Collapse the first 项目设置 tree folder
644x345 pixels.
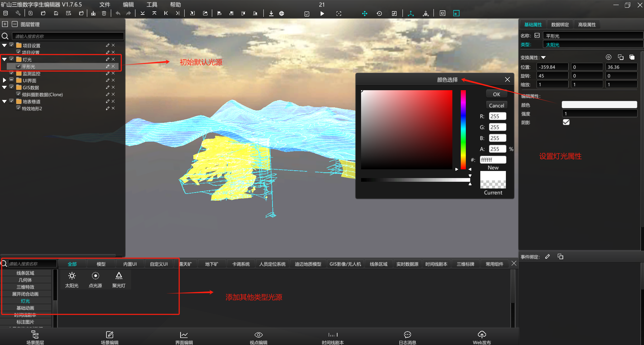(4, 45)
